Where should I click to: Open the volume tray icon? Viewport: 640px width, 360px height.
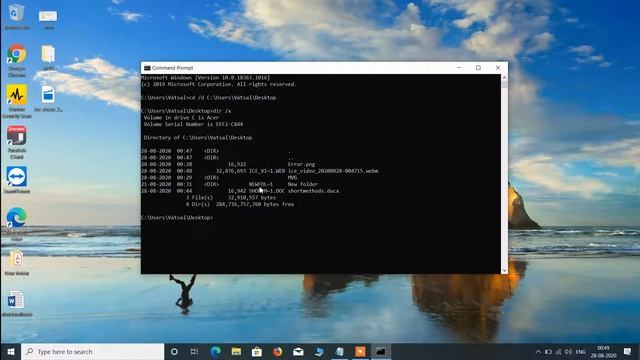coord(568,352)
